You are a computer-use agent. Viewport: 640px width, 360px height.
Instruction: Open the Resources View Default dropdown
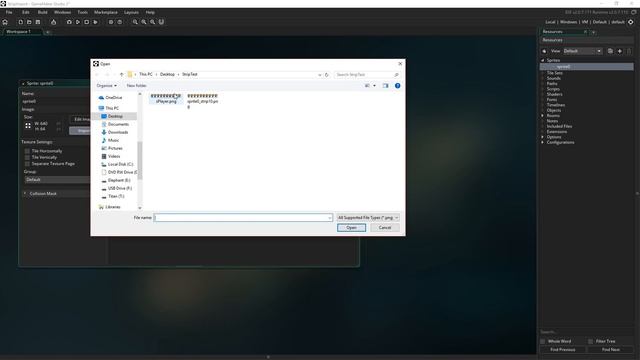pos(583,51)
